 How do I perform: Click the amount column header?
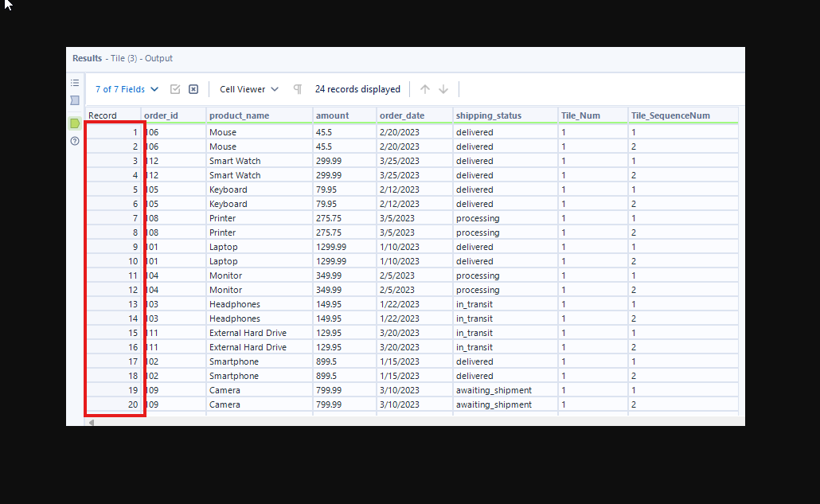[331, 115]
